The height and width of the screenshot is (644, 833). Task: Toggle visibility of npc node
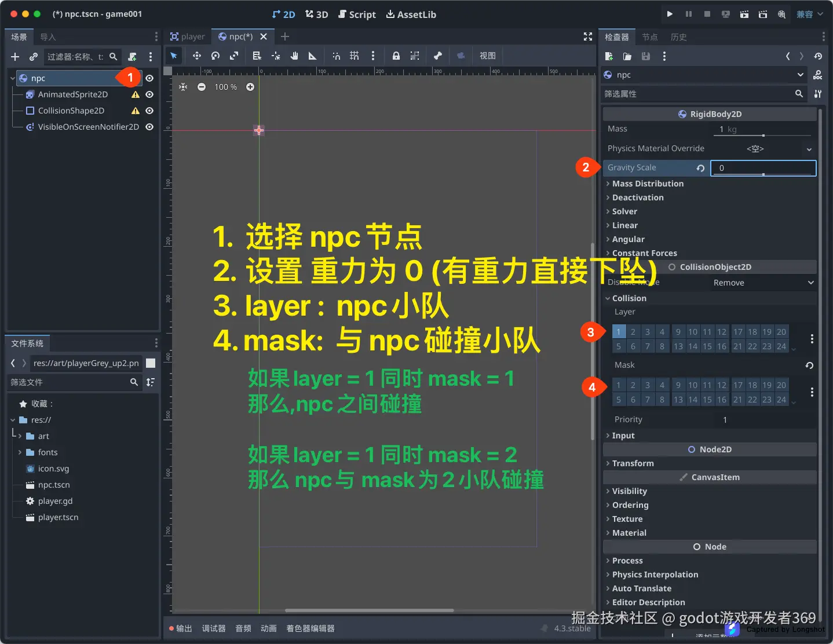point(149,78)
